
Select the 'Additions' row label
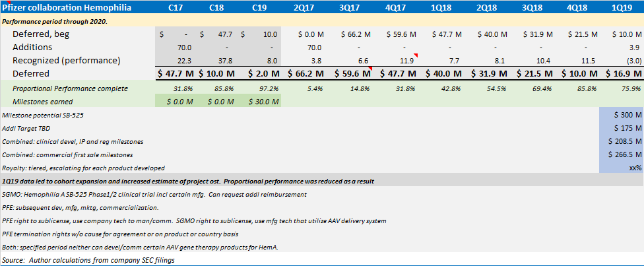[32, 48]
